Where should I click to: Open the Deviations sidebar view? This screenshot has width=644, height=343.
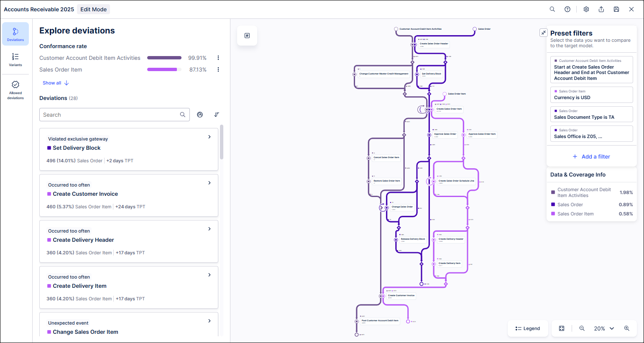click(15, 34)
